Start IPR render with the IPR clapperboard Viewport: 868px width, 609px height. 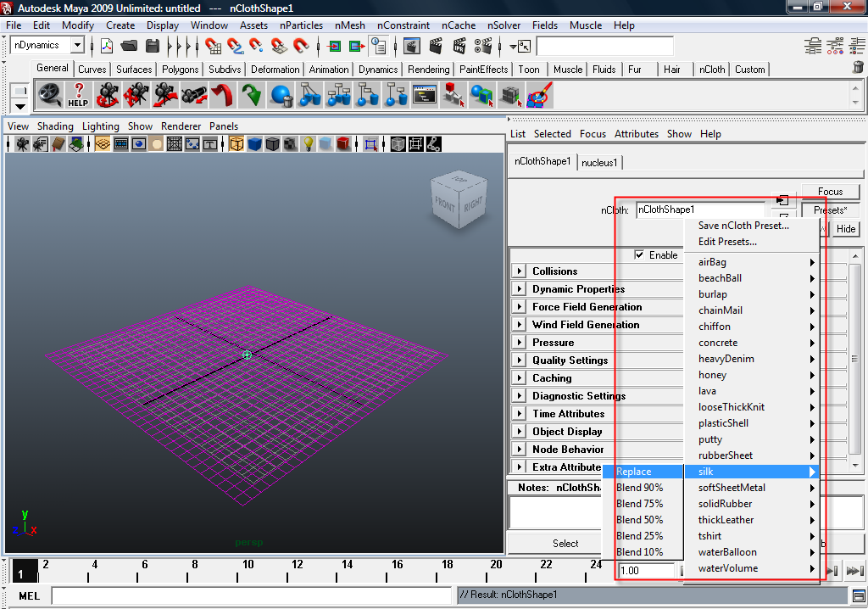pyautogui.click(x=459, y=46)
